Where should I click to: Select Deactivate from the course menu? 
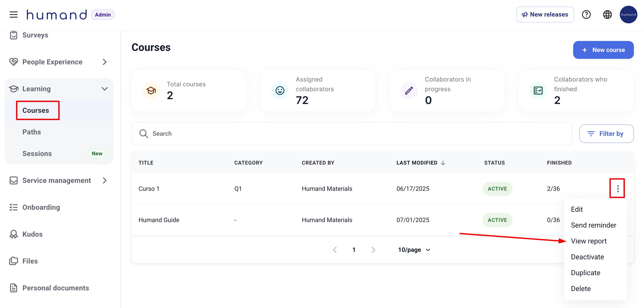click(x=587, y=257)
